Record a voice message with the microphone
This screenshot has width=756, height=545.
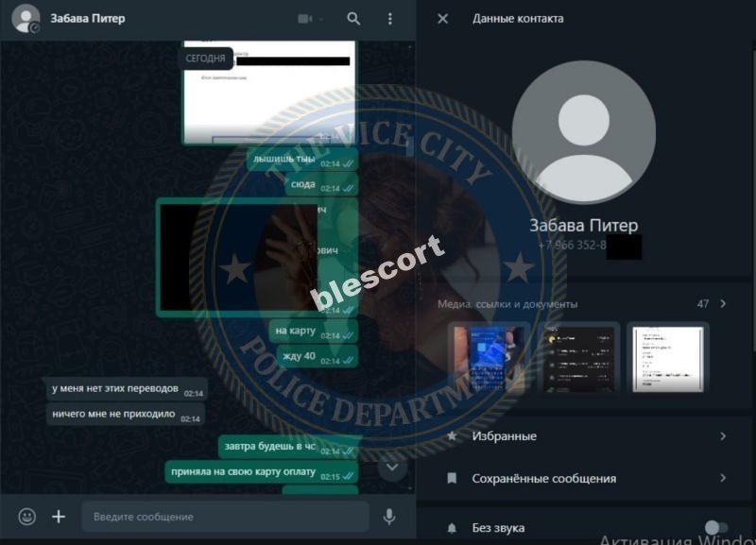pos(389,517)
